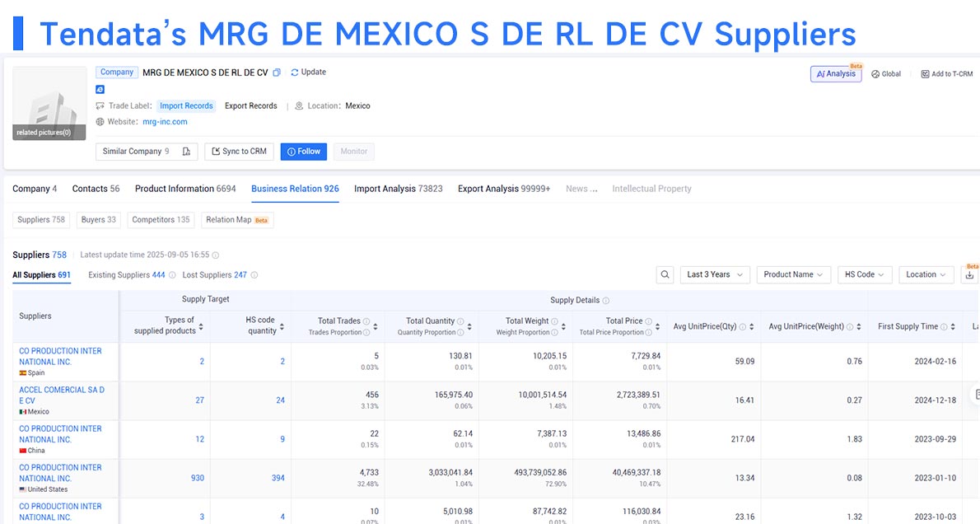Viewport: 980px width, 524px height.
Task: Select the Import Records trade label
Action: 186,106
